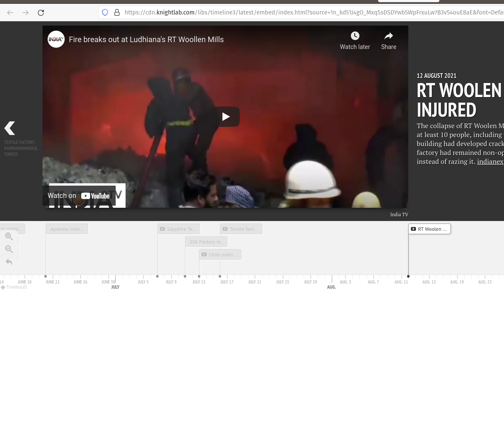Jump to Silk Factory timeline event

[x=206, y=242]
